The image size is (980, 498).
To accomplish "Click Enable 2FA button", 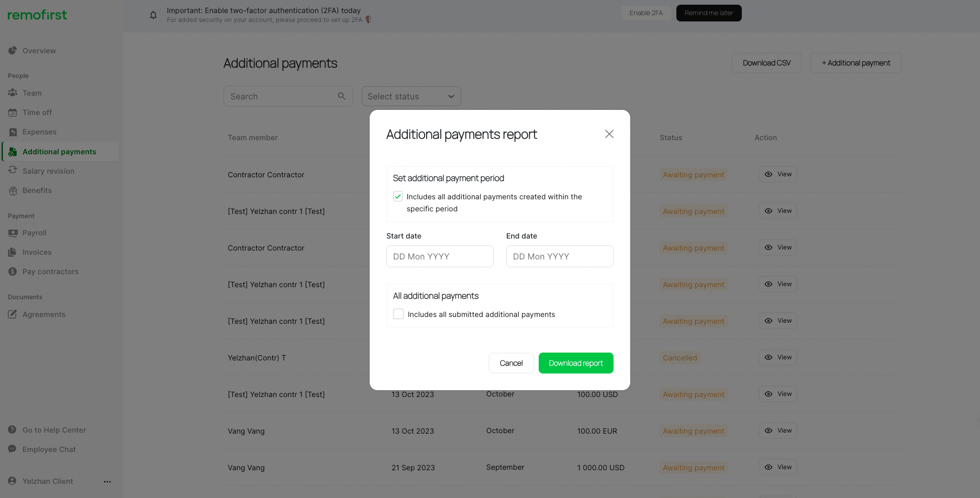I will (x=646, y=13).
